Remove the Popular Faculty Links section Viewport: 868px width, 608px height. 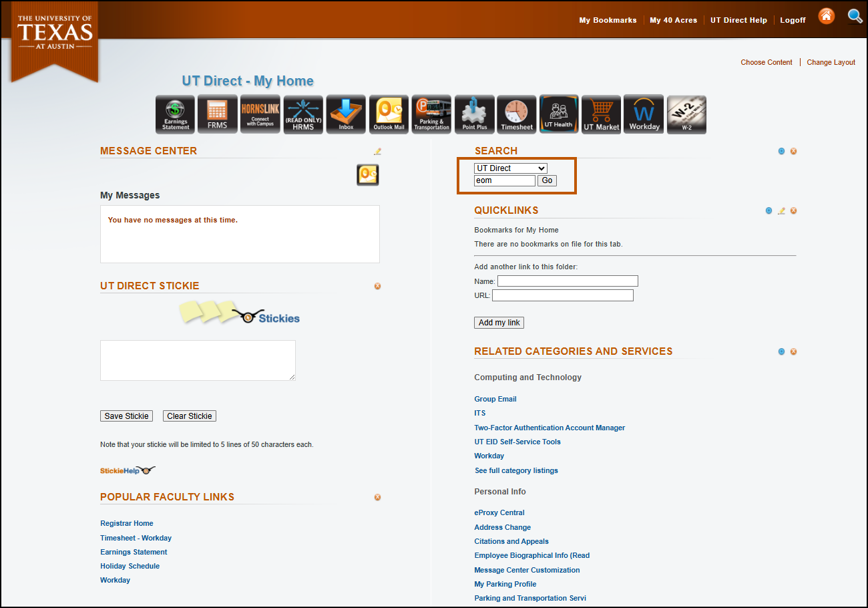point(378,497)
